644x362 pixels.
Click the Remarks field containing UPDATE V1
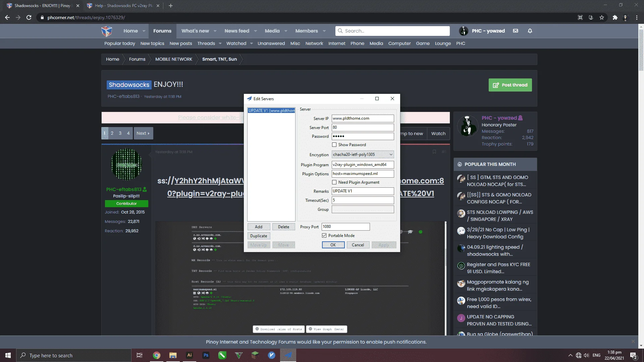pos(363,191)
